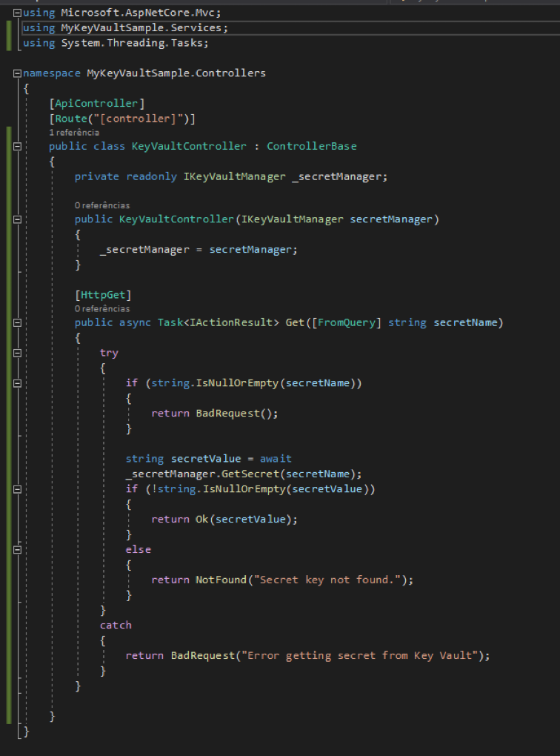Open '0 referências' CodeLens above the constructor
Image resolution: width=560 pixels, height=756 pixels.
coord(102,205)
